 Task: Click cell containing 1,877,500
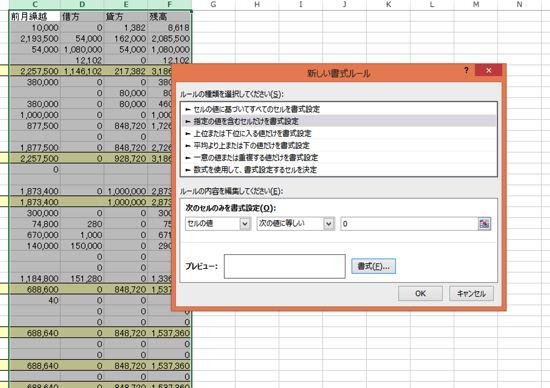(x=35, y=147)
